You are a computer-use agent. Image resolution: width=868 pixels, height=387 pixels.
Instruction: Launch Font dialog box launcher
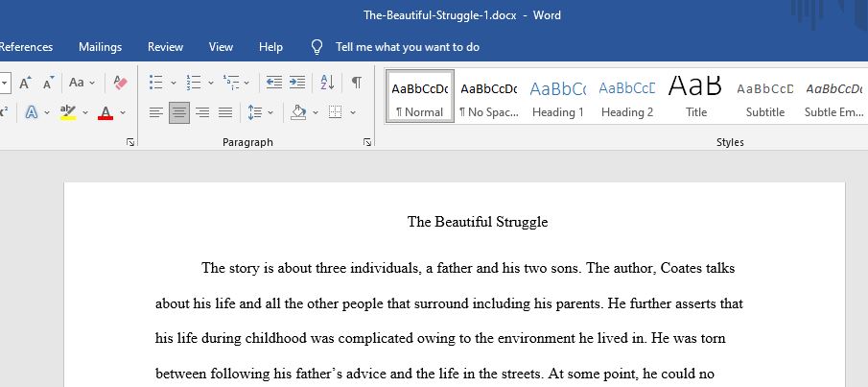click(130, 142)
